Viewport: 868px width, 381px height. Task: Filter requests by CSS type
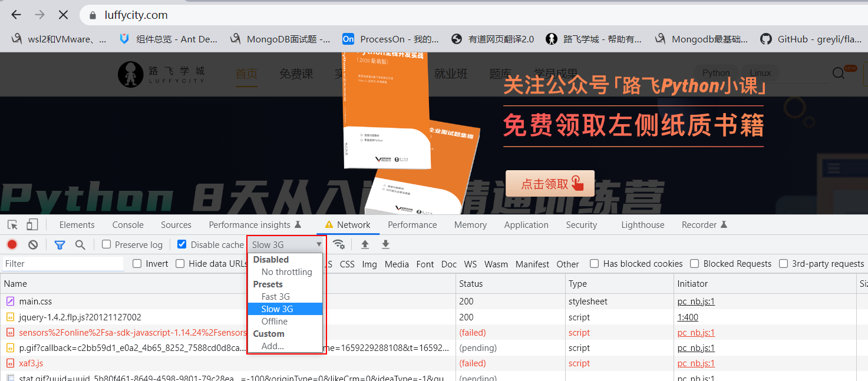[347, 264]
